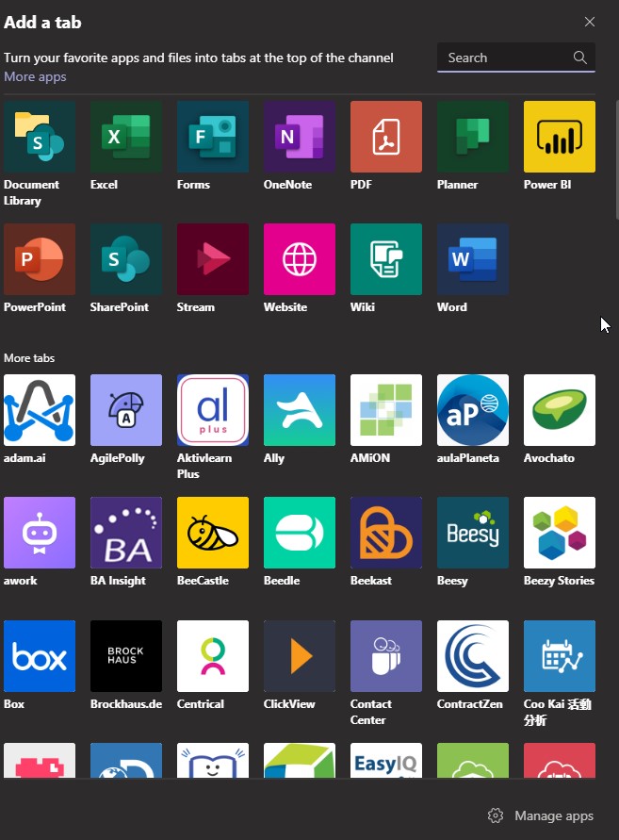Choose the Centrical app icon

click(x=213, y=656)
